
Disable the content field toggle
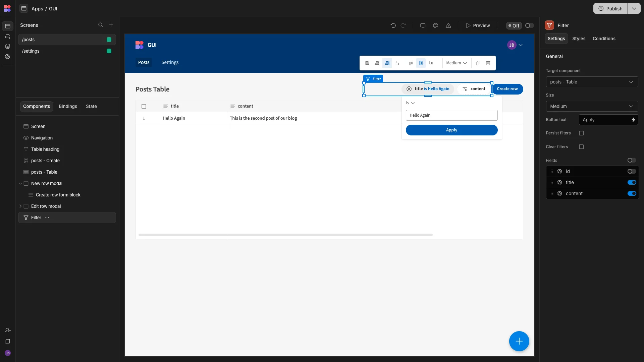click(632, 194)
